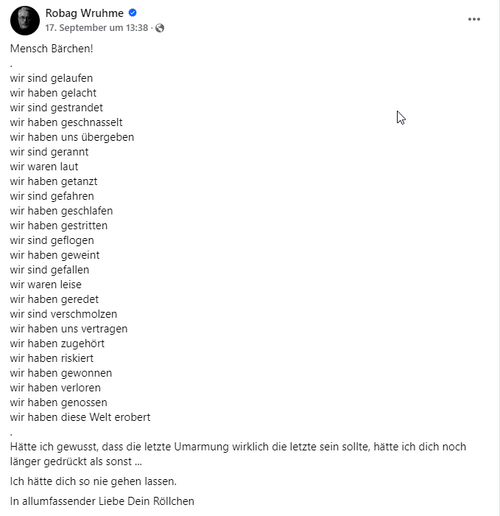Open the three-dot post options menu

[x=474, y=19]
